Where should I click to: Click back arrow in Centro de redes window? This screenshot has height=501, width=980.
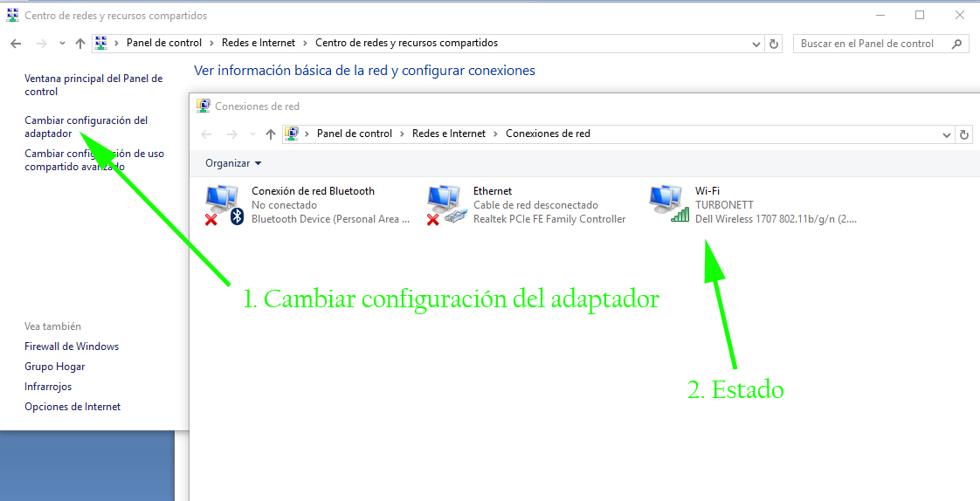pos(16,44)
